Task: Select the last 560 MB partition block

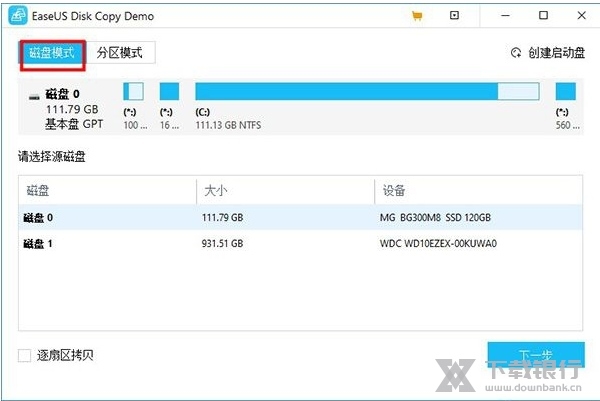Action: pyautogui.click(x=565, y=92)
